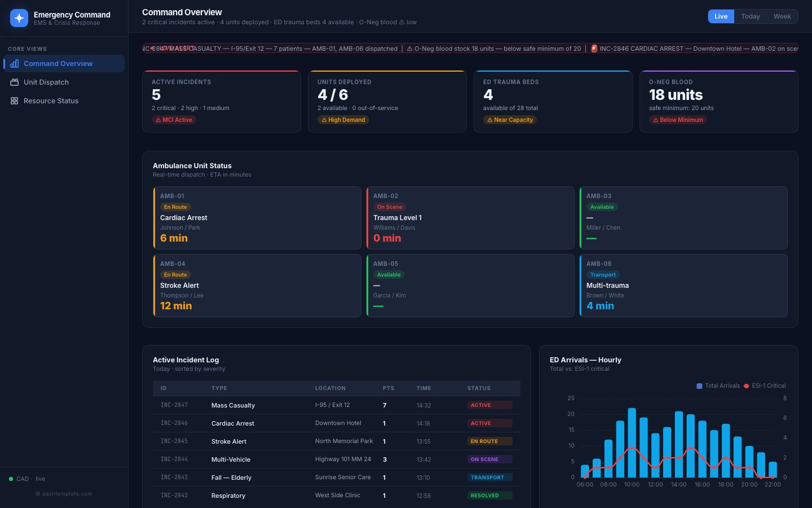Click the Emergency Command plus logo icon

(19, 18)
